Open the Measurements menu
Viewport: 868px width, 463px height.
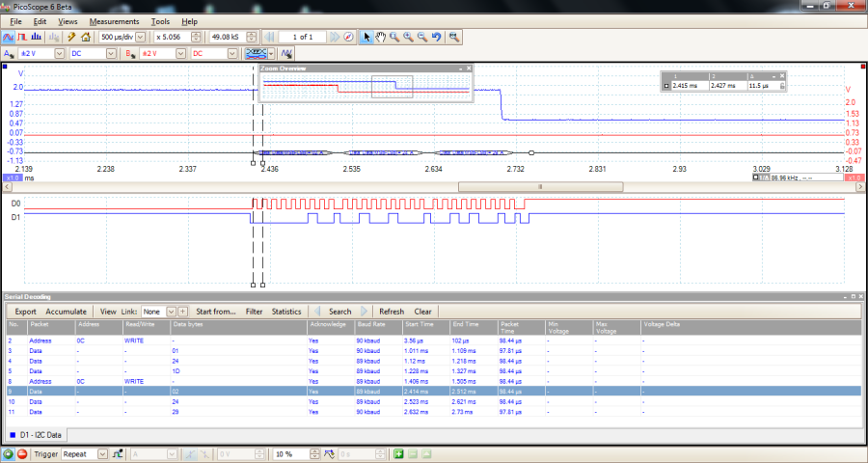pos(114,21)
